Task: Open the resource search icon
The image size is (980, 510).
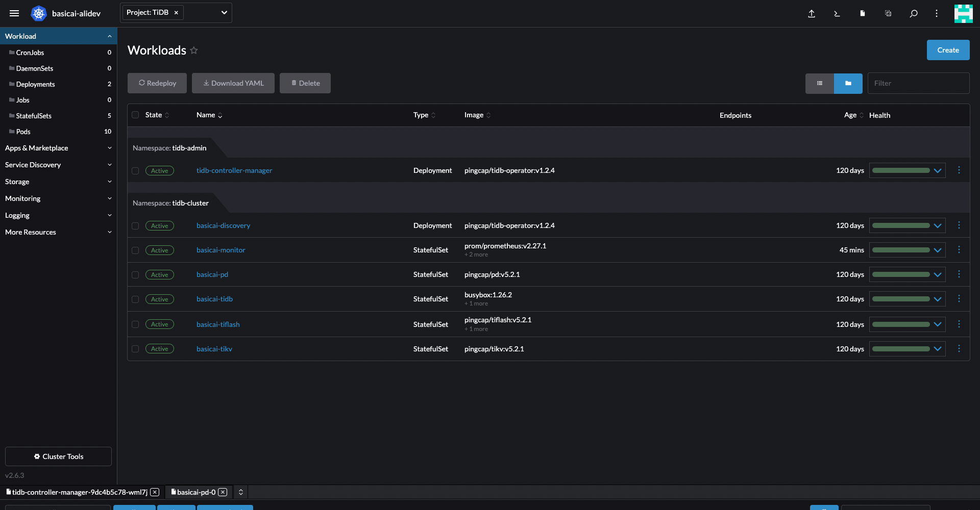Action: pyautogui.click(x=914, y=13)
